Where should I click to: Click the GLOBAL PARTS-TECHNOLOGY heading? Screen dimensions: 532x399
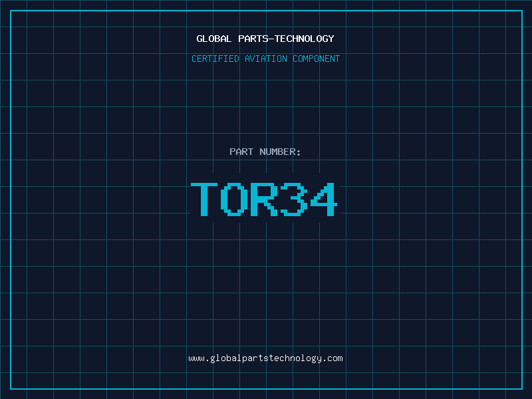(265, 39)
